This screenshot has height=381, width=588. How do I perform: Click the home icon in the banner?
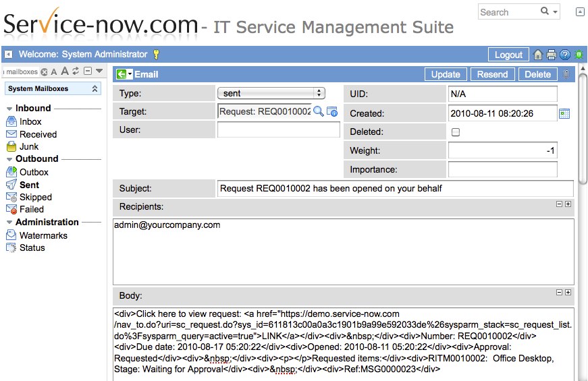[x=538, y=55]
